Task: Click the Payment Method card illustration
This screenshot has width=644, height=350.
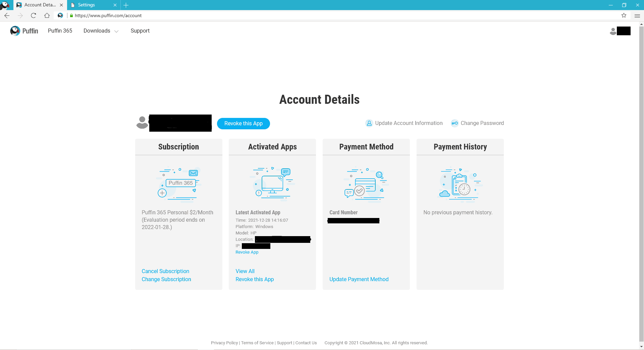Action: 366,184
